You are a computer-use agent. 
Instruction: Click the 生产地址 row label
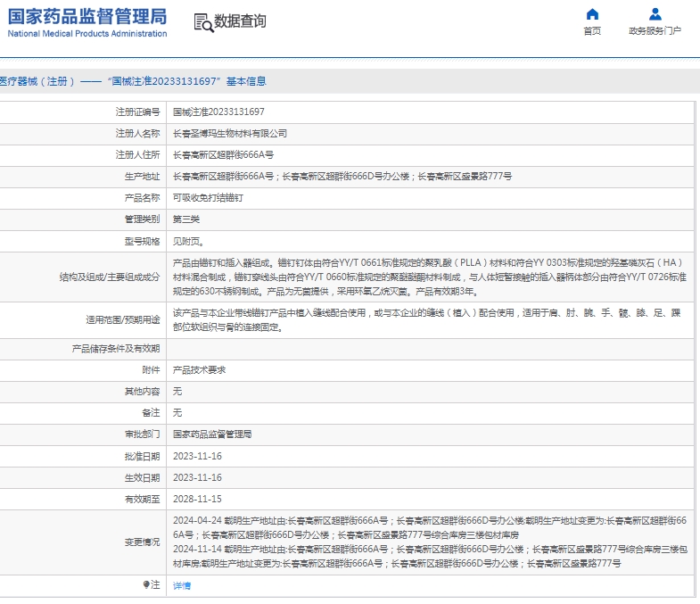point(142,177)
